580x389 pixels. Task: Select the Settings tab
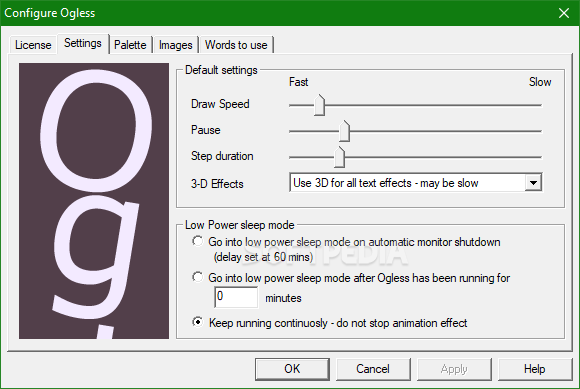[82, 43]
